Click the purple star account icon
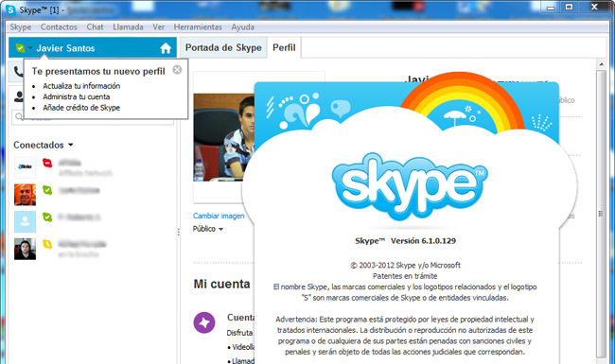 204,322
